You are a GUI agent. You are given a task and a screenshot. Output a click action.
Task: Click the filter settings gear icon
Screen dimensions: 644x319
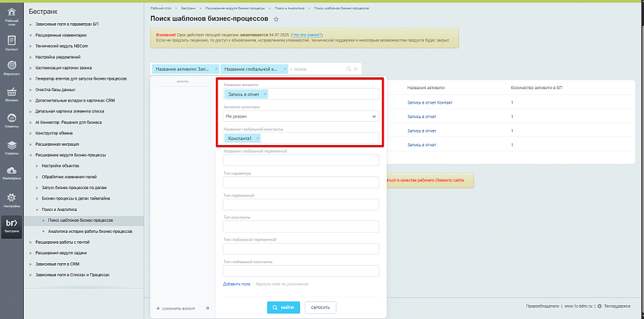[x=208, y=308]
